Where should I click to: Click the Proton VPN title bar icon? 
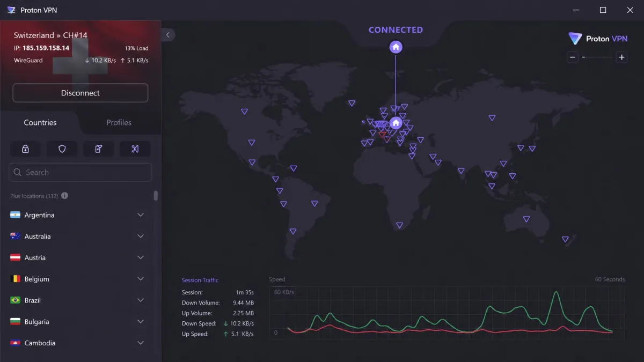[x=11, y=10]
